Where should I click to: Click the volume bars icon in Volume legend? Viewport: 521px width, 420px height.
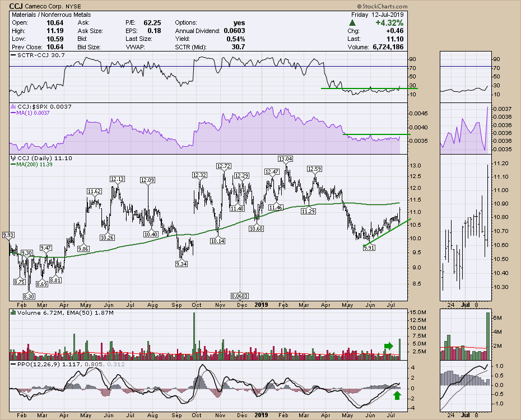pyautogui.click(x=13, y=312)
